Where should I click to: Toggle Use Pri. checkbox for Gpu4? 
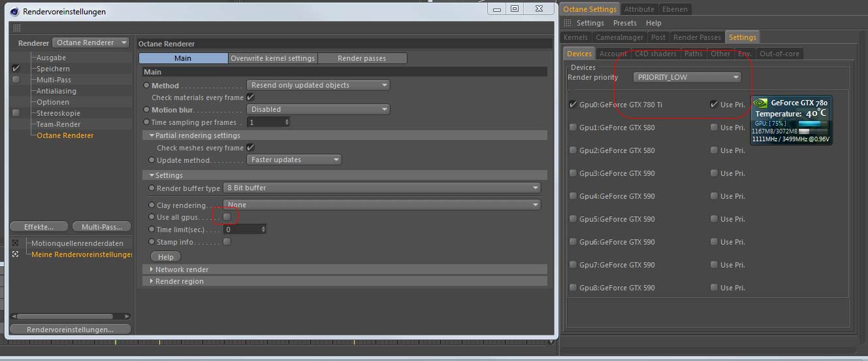click(x=714, y=196)
